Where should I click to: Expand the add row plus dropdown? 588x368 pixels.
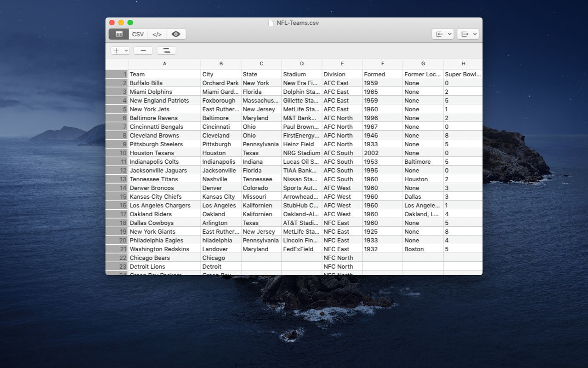(120, 51)
